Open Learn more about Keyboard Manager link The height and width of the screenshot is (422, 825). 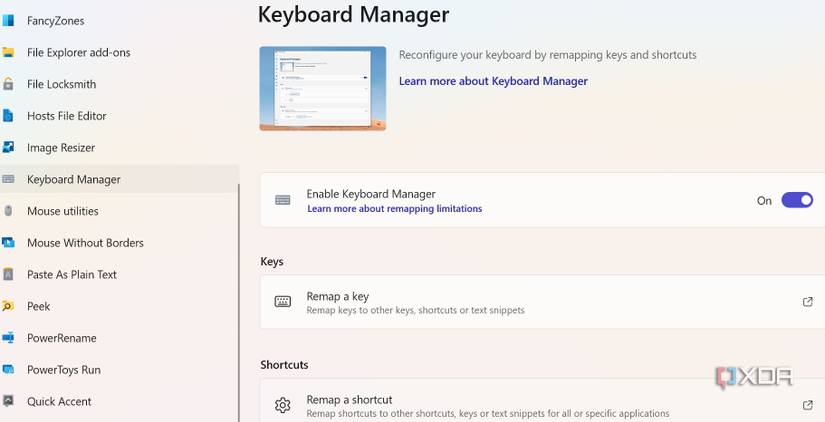pyautogui.click(x=493, y=81)
